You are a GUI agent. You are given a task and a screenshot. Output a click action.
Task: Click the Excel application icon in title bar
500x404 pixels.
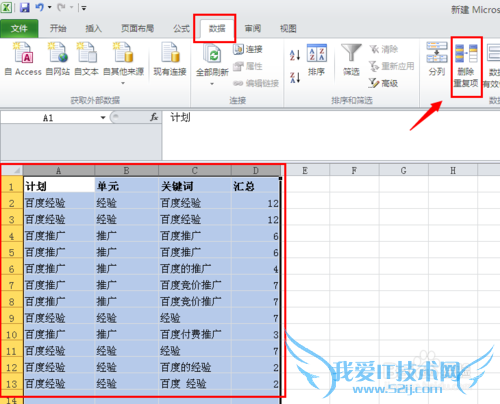point(6,7)
